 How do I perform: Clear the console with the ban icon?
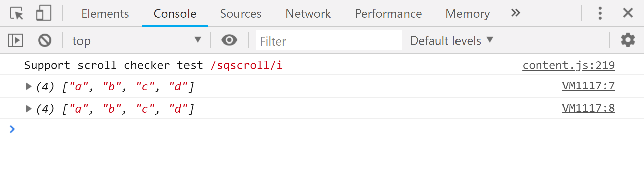coord(45,40)
